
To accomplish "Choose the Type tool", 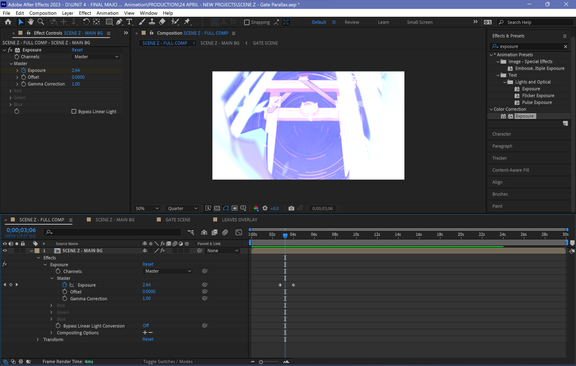I will tap(129, 22).
